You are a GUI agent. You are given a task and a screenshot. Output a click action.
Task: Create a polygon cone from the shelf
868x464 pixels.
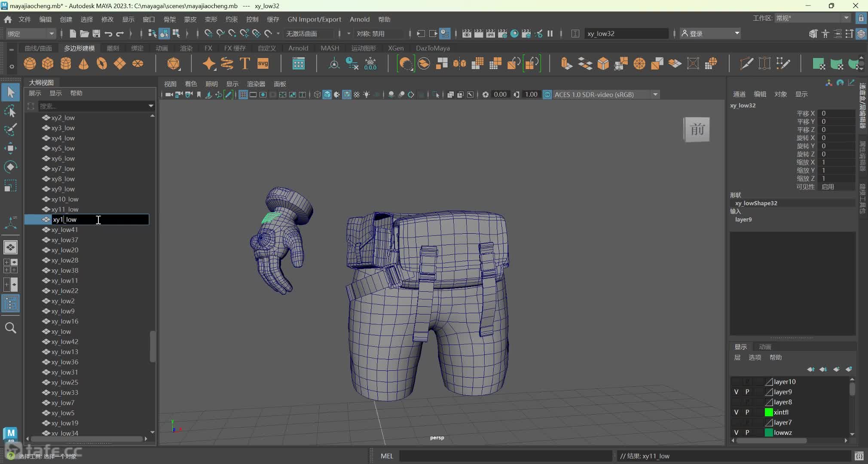(x=84, y=64)
